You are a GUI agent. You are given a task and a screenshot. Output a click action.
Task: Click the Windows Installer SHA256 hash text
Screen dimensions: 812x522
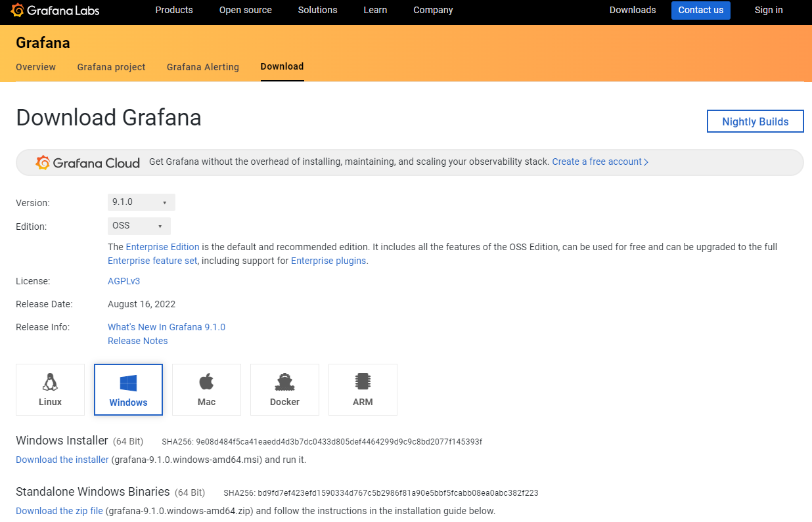[x=339, y=442]
